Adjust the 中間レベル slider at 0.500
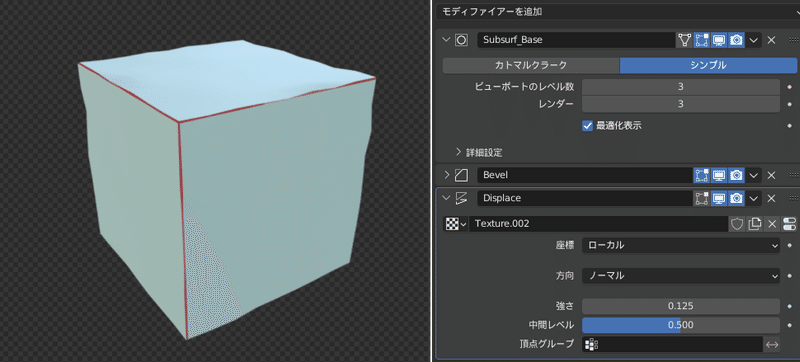The image size is (800, 362). tap(681, 325)
